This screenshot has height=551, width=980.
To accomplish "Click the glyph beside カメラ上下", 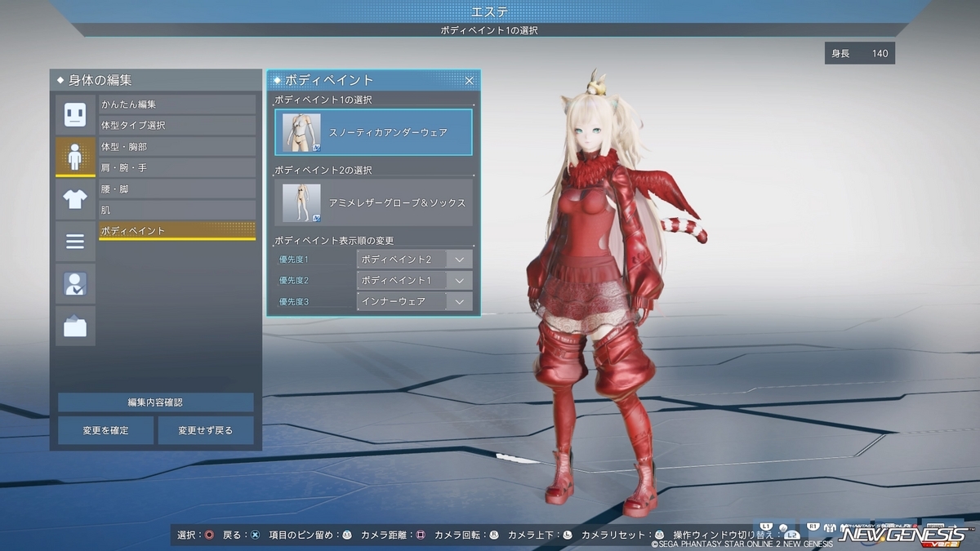I will point(567,535).
